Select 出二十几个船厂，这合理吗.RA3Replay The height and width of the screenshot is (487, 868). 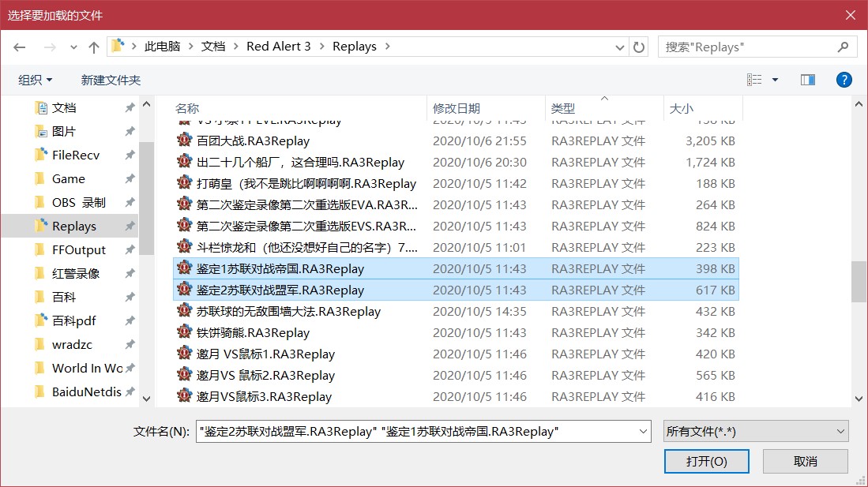(x=300, y=162)
